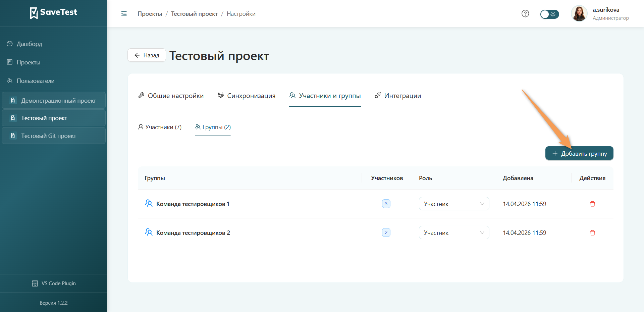
Task: Go to Проекты breadcrumb
Action: click(x=150, y=14)
